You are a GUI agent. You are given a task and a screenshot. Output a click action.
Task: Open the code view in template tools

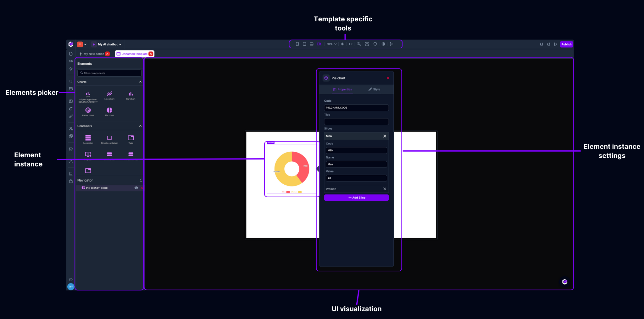[x=351, y=44]
